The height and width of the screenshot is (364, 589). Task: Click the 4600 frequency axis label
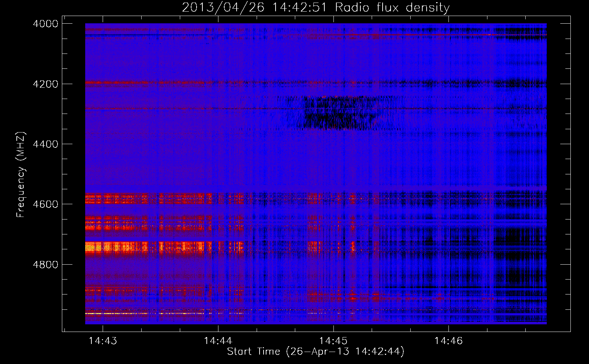[x=46, y=204]
